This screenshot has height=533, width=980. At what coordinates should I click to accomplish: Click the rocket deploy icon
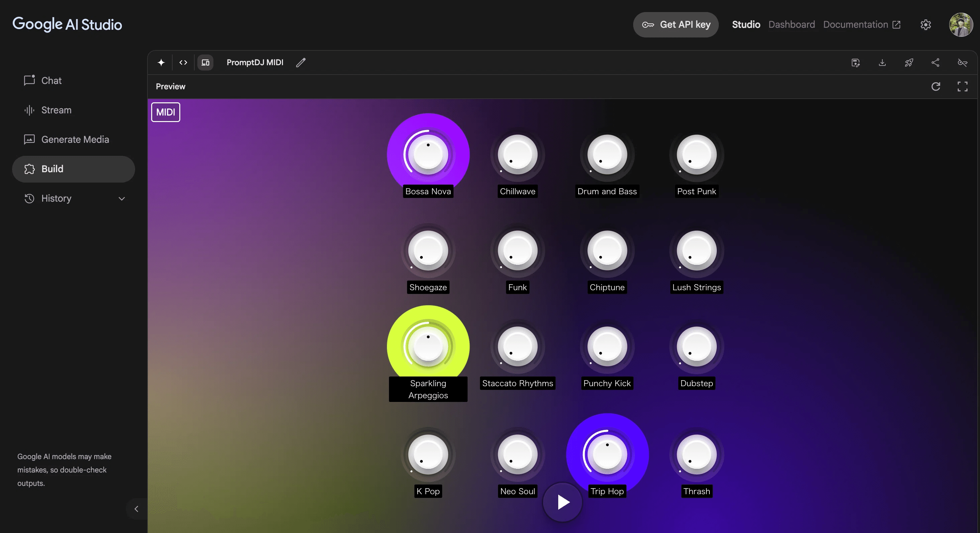[909, 63]
